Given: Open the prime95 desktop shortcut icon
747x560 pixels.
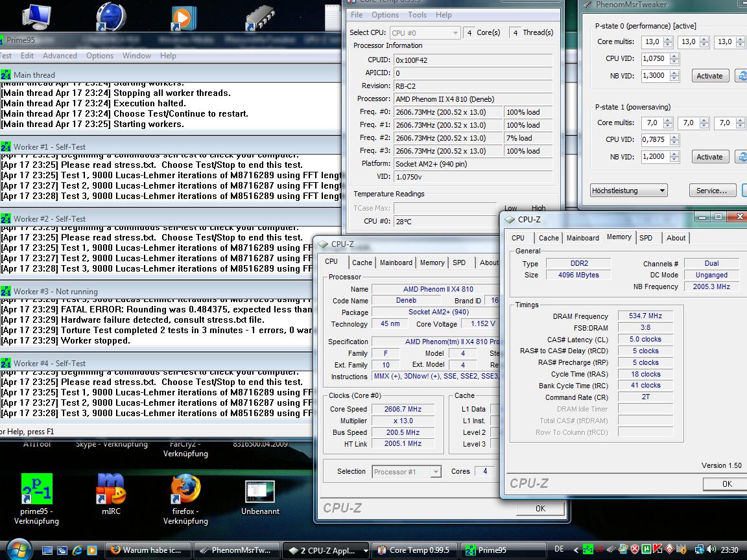Looking at the screenshot, I should tap(36, 489).
